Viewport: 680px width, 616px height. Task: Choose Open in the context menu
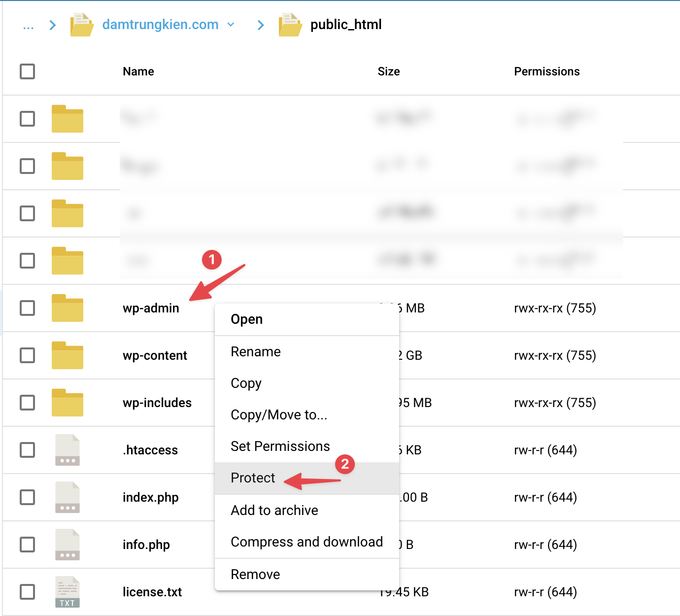(x=307, y=319)
